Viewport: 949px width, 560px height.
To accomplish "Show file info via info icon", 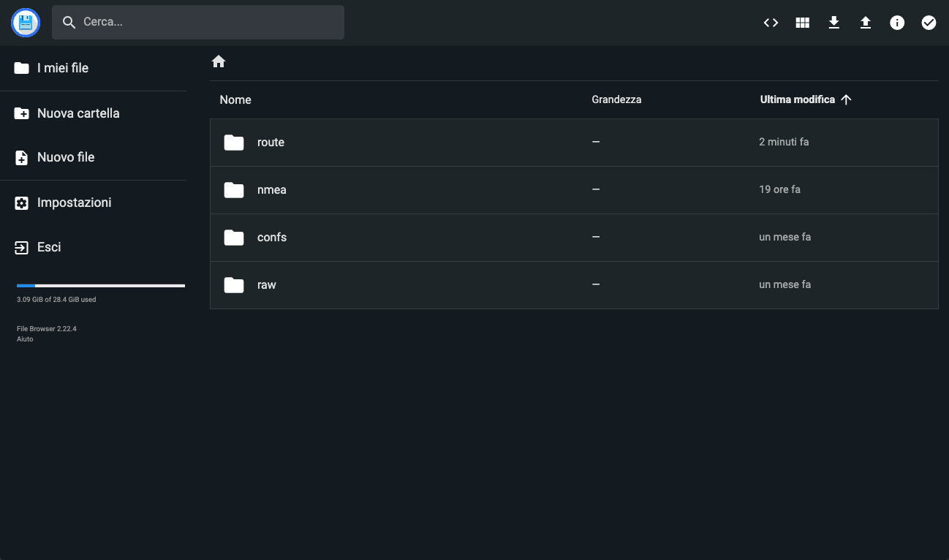I will [x=896, y=23].
